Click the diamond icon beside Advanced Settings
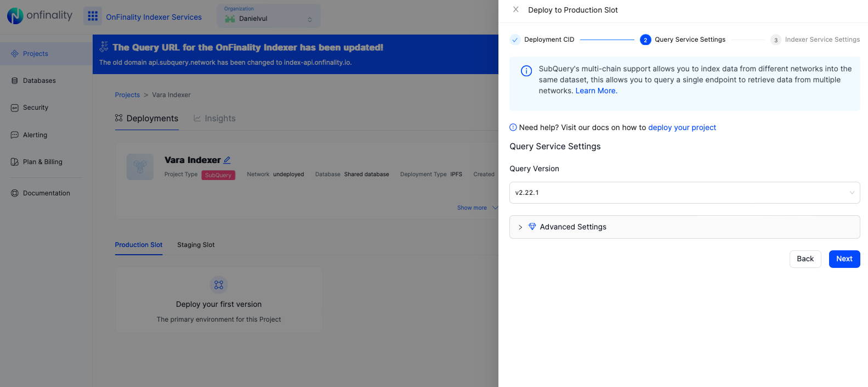This screenshot has width=868, height=387. (x=532, y=227)
